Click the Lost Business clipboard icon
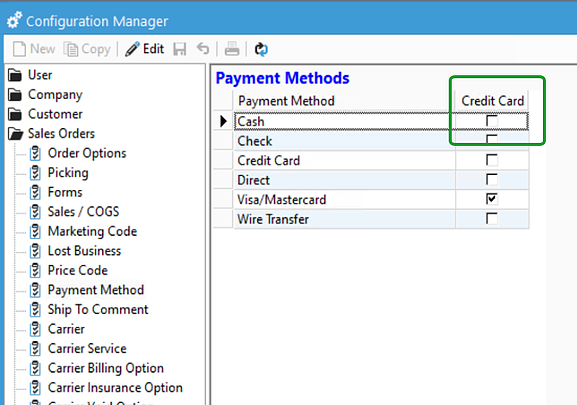577x405 pixels. [x=35, y=251]
